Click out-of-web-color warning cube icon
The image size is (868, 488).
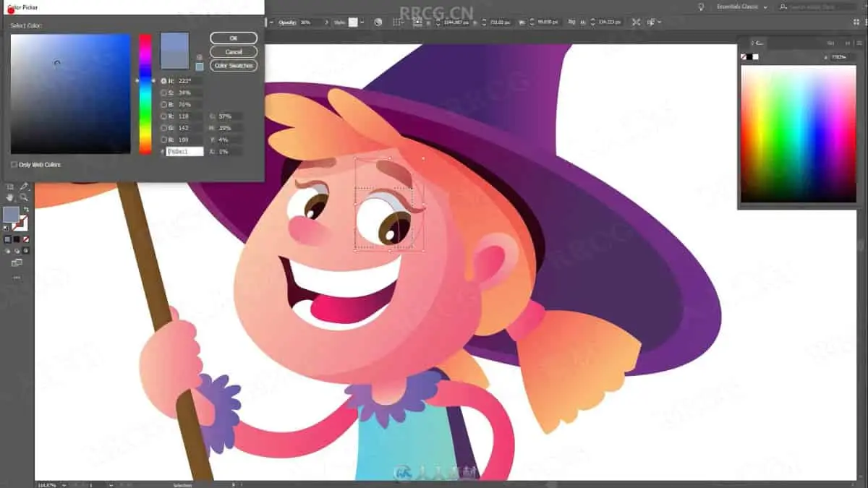tap(200, 57)
